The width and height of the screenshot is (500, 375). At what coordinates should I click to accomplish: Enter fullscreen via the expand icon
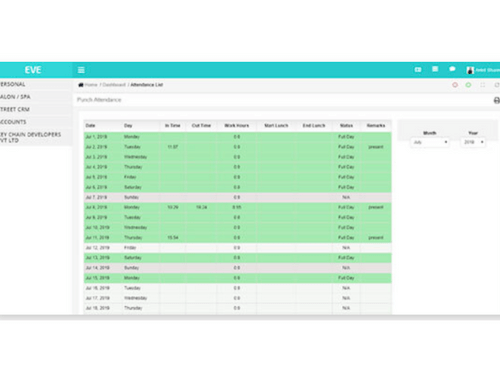(483, 85)
